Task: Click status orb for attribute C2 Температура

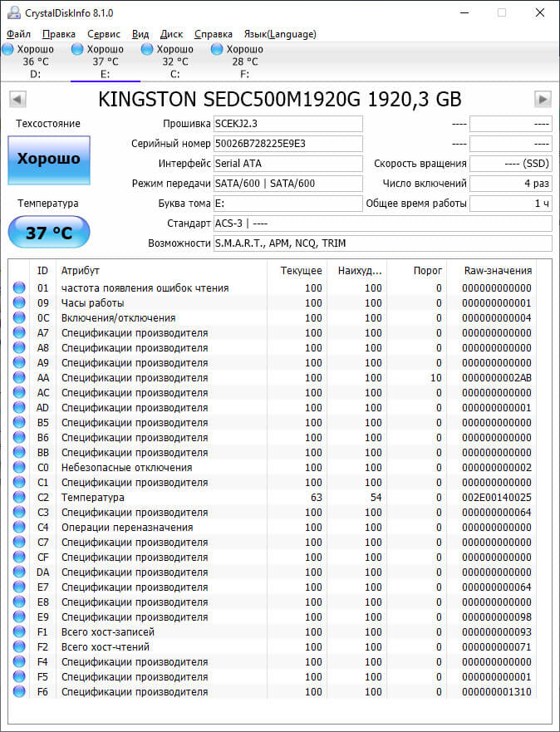Action: point(19,497)
